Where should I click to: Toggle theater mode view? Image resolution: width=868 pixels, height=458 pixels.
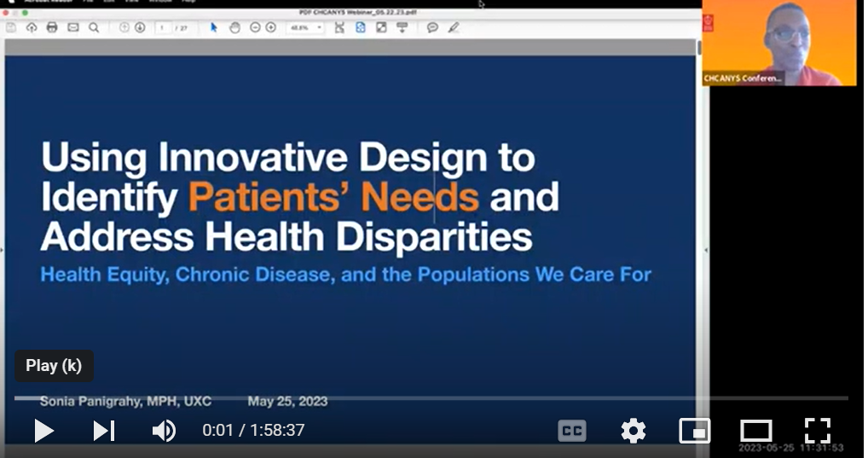(x=755, y=431)
